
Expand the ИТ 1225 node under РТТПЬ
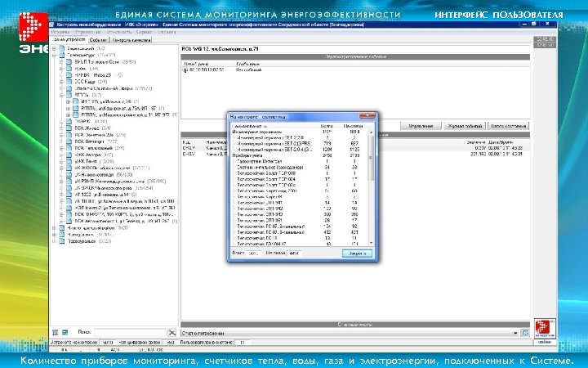69,101
